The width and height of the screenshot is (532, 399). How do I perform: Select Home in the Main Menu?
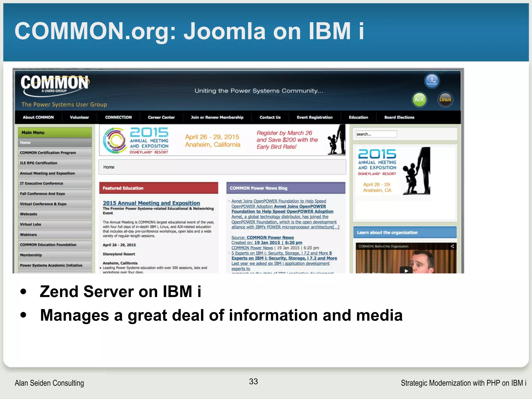[x=55, y=143]
